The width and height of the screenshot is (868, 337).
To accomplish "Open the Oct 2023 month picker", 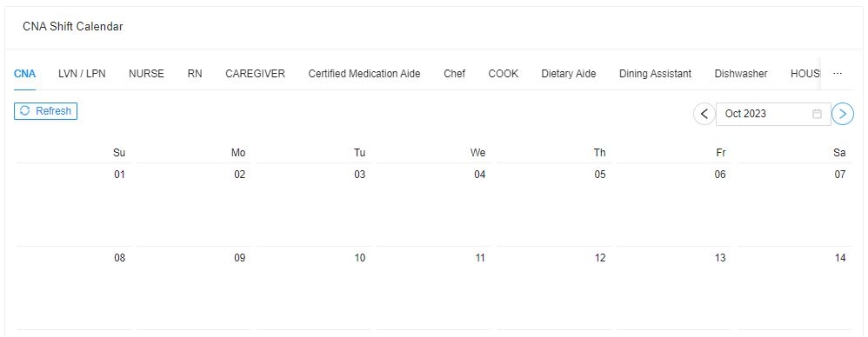I will coord(773,114).
